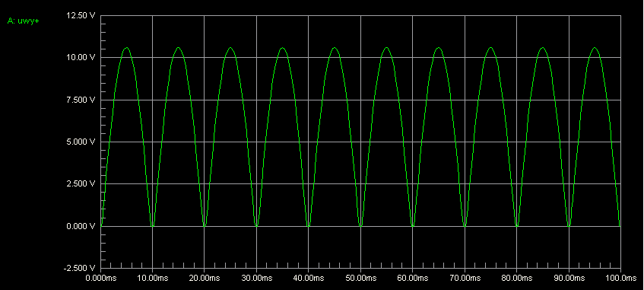
Task: Click the 0.000ms time label
Action: point(101,278)
